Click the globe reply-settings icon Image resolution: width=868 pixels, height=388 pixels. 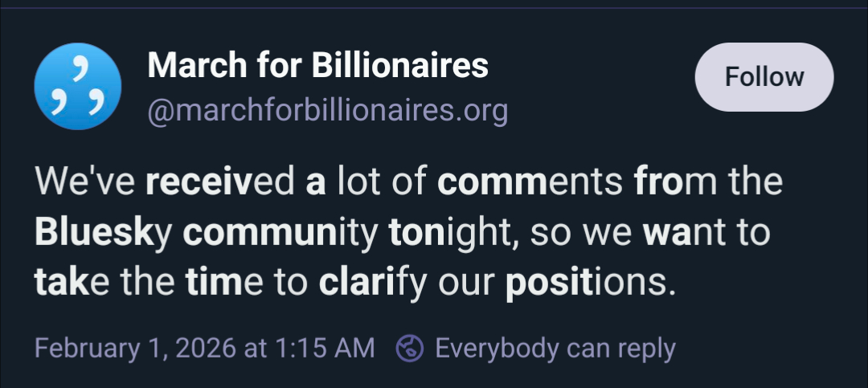410,349
